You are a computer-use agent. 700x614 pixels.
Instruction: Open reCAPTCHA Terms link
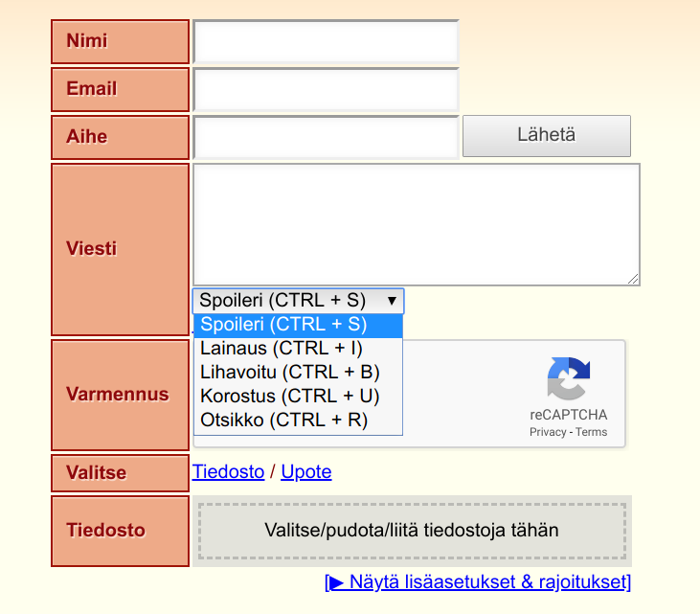click(592, 432)
